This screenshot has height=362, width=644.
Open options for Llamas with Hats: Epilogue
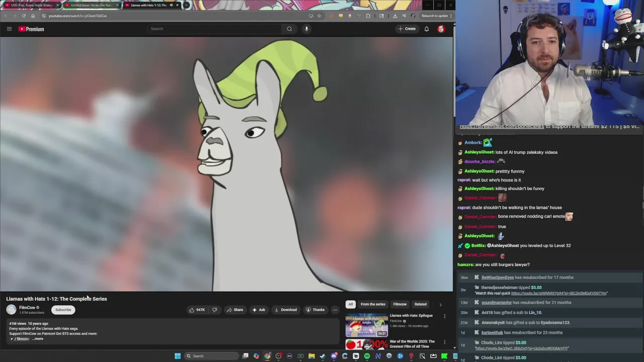click(444, 316)
